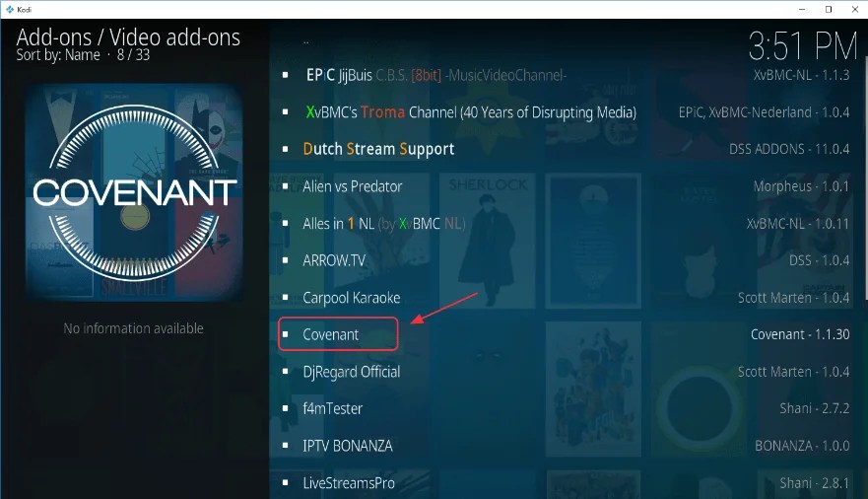This screenshot has height=499, width=868.
Task: Click 'DSS - 1.0.4' version label
Action: tap(820, 260)
